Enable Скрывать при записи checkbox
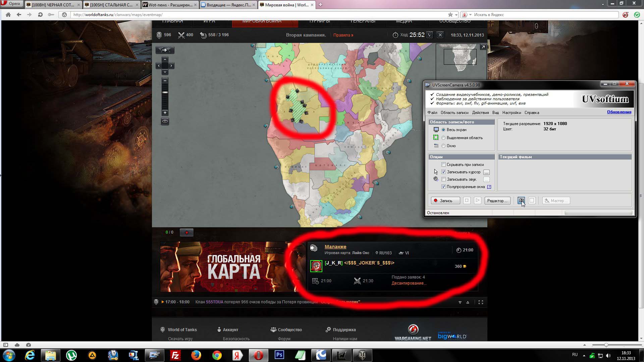 click(x=443, y=165)
